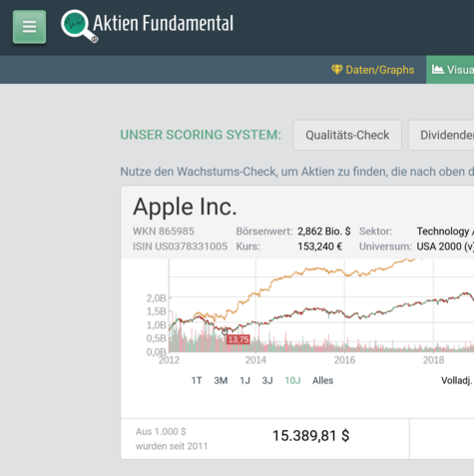Click the Aus 1.000 $ label
The height and width of the screenshot is (476, 474).
[x=161, y=432]
